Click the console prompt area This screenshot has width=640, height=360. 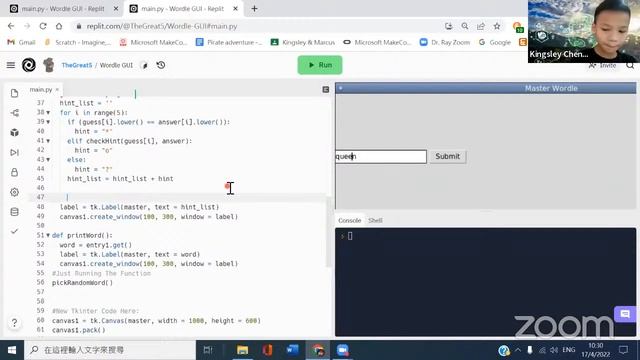[485, 282]
